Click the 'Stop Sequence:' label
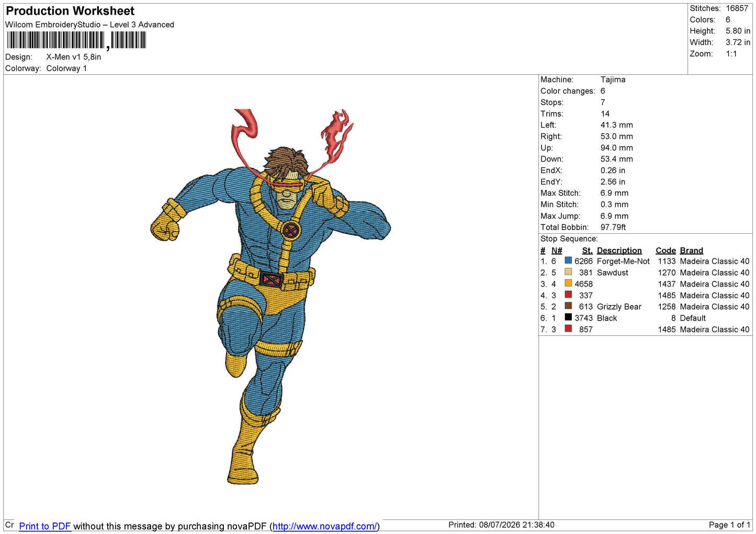Image resolution: width=756 pixels, height=534 pixels. 569,238
